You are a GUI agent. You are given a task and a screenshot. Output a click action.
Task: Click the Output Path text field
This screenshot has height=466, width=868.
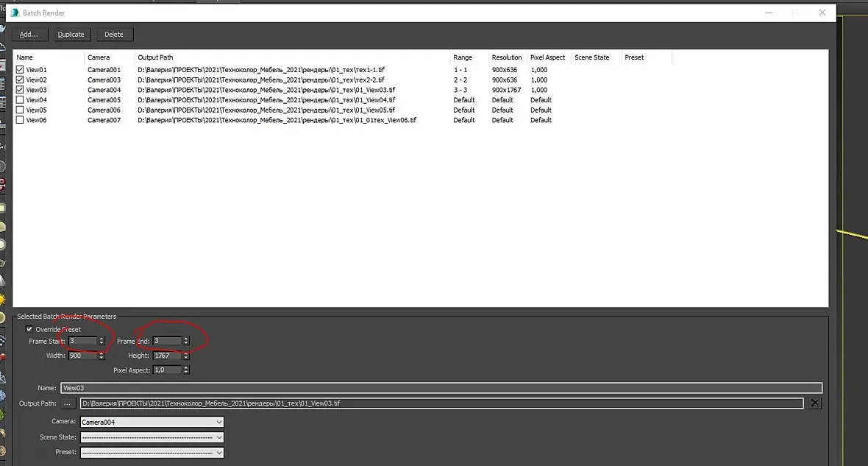click(x=441, y=403)
